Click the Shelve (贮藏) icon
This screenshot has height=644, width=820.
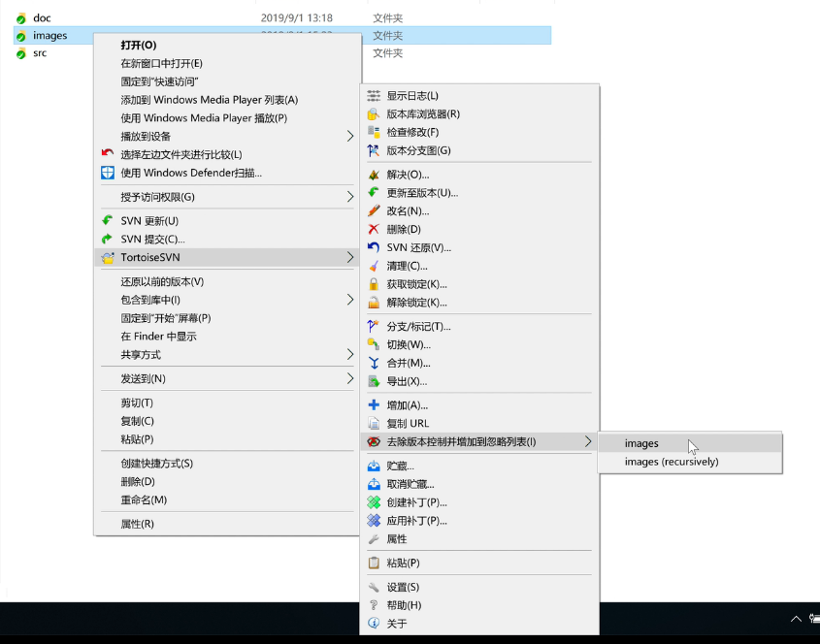tap(374, 466)
